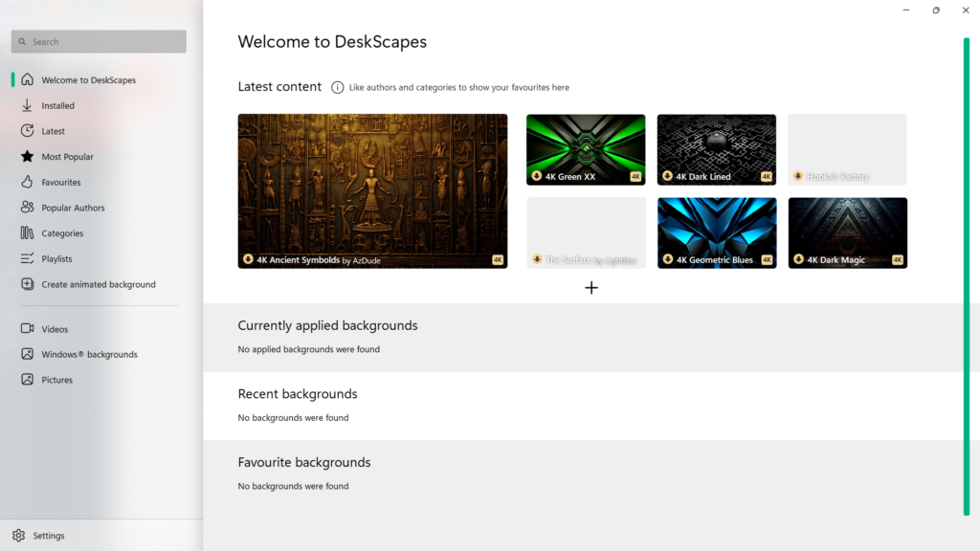Click the LightStar author name
Image resolution: width=980 pixels, height=551 pixels.
621,260
